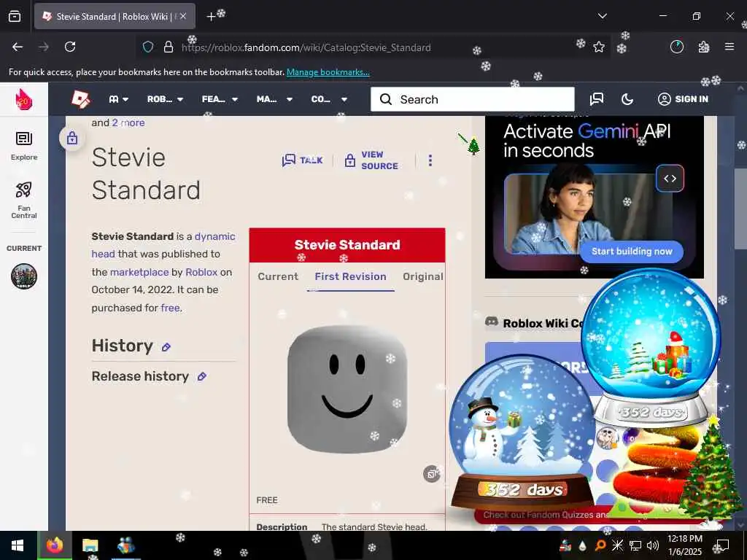
Task: Open Fan Central rocket icon
Action: pyautogui.click(x=24, y=200)
